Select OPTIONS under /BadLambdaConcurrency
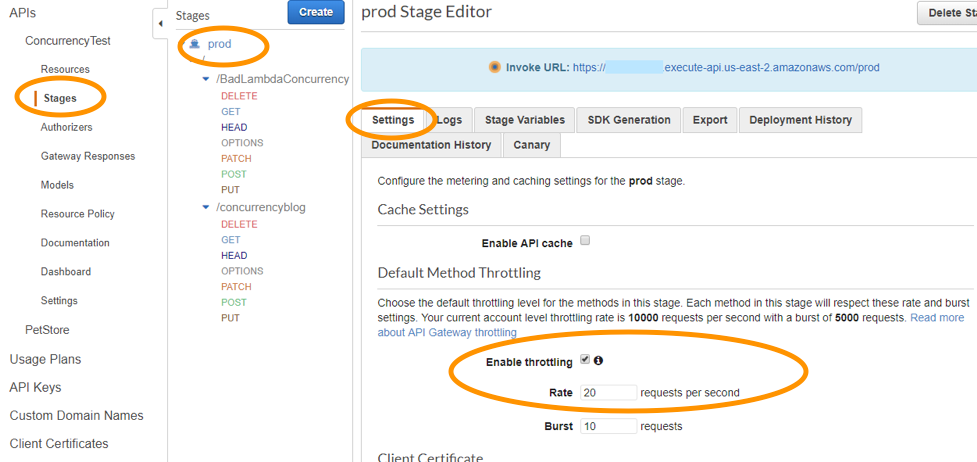The height and width of the screenshot is (462, 977). [x=242, y=143]
